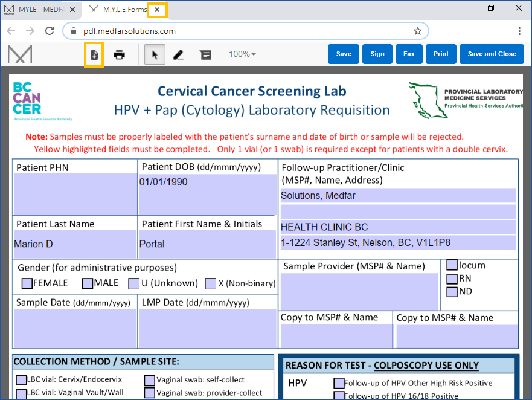Bookmark page with star icon
The image size is (532, 400).
(417, 31)
